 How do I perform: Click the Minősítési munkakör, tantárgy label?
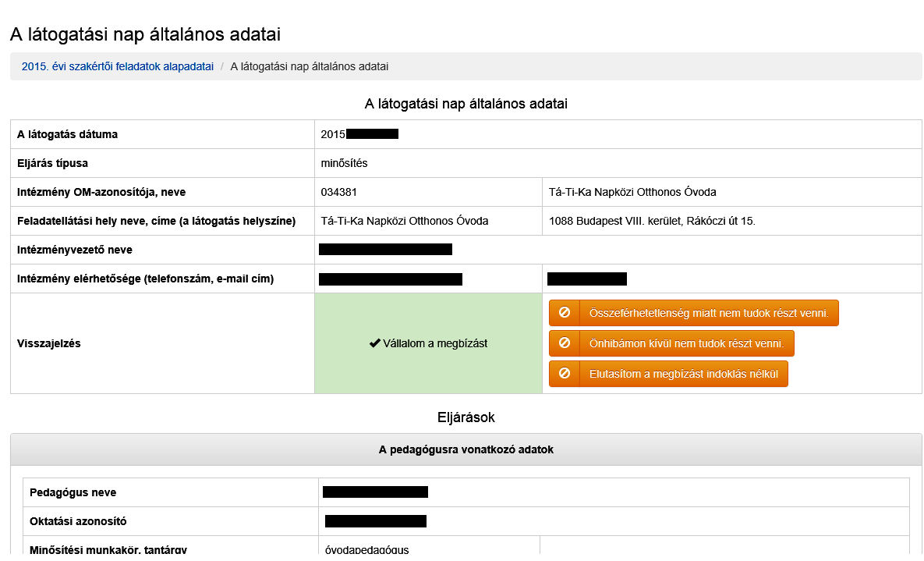108,550
